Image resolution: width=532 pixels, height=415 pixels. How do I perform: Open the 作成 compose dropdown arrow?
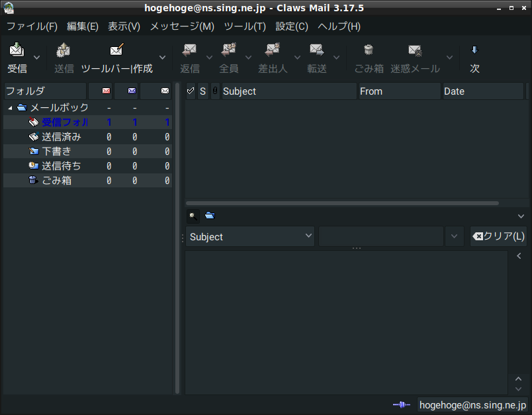click(163, 58)
